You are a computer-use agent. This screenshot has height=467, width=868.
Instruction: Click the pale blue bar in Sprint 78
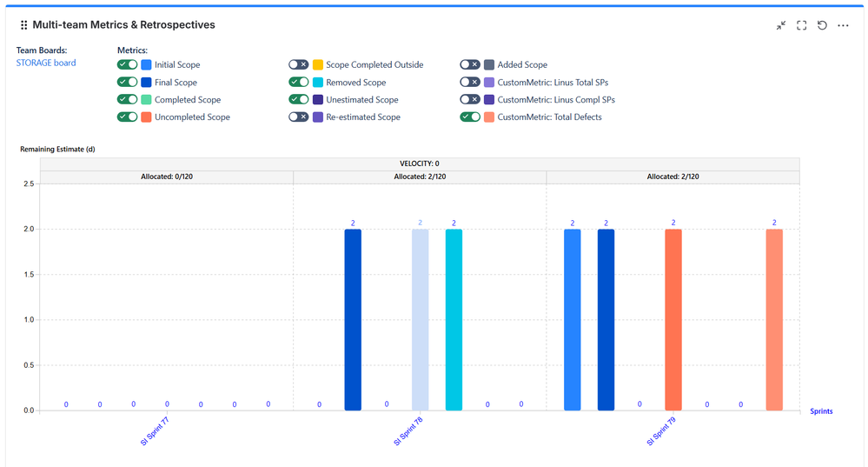[421, 320]
